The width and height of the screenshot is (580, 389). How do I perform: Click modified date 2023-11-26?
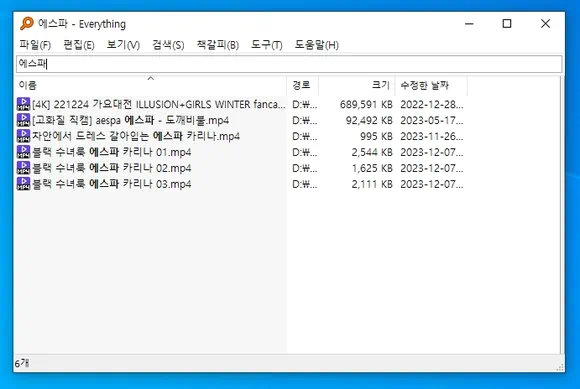click(432, 136)
